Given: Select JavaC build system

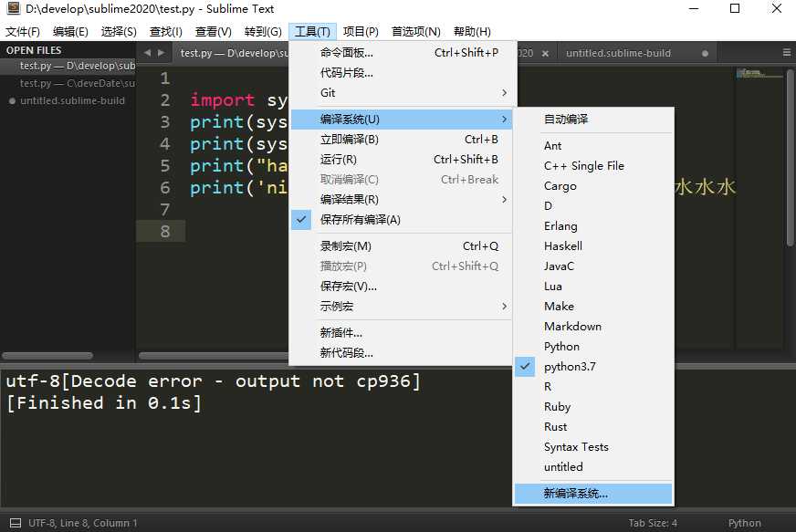Looking at the screenshot, I should tap(593, 266).
